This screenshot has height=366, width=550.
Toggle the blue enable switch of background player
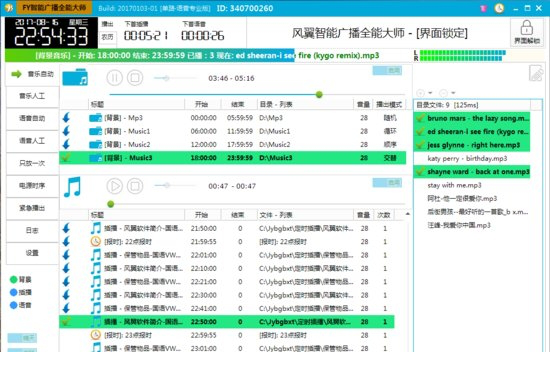coord(387,71)
